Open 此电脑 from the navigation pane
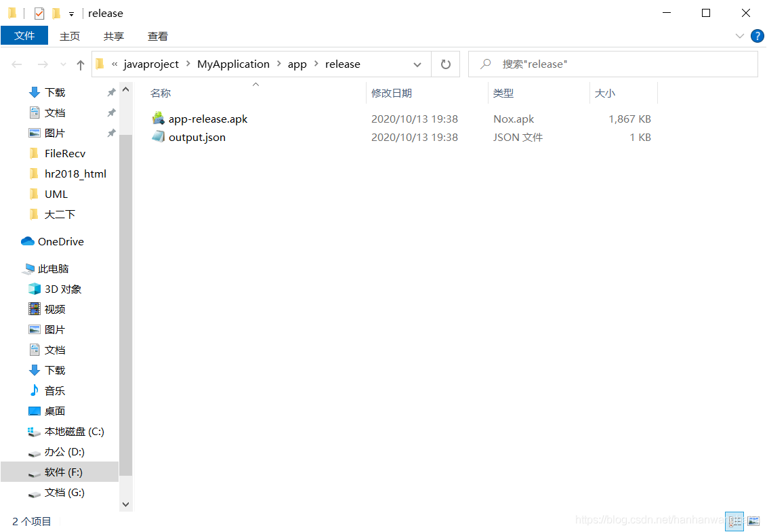This screenshot has width=767, height=532. click(55, 268)
